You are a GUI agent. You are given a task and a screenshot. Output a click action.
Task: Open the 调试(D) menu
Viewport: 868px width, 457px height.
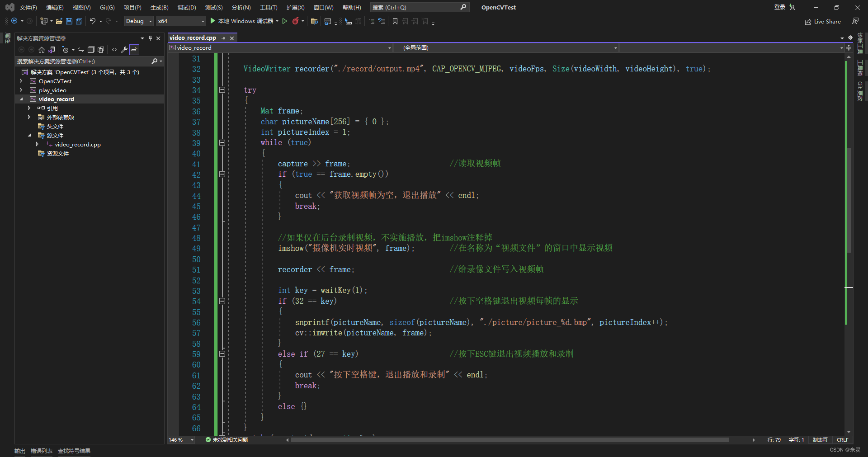coord(187,7)
